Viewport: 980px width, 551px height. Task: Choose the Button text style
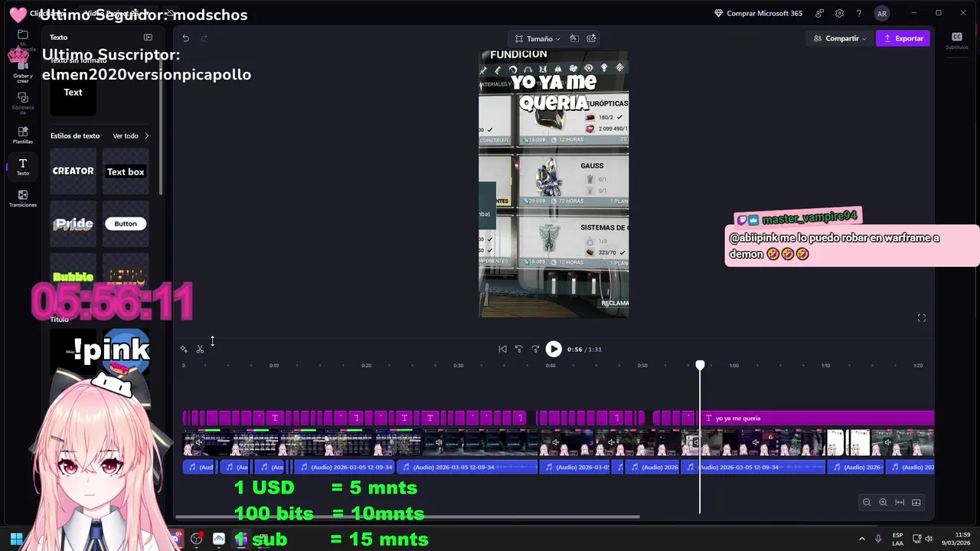pyautogui.click(x=126, y=223)
